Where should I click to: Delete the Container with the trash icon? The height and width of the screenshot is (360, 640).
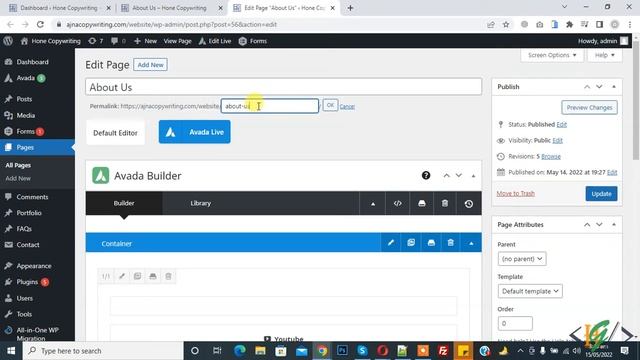451,243
